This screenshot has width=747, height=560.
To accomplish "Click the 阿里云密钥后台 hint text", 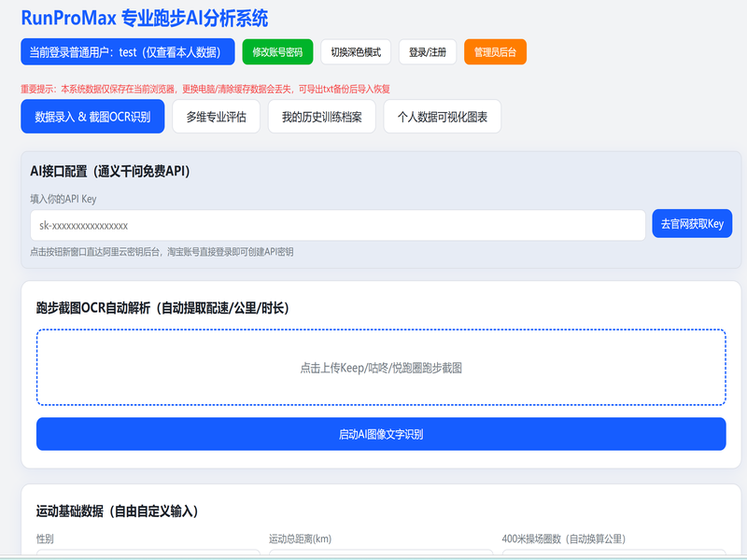I will pos(162,252).
